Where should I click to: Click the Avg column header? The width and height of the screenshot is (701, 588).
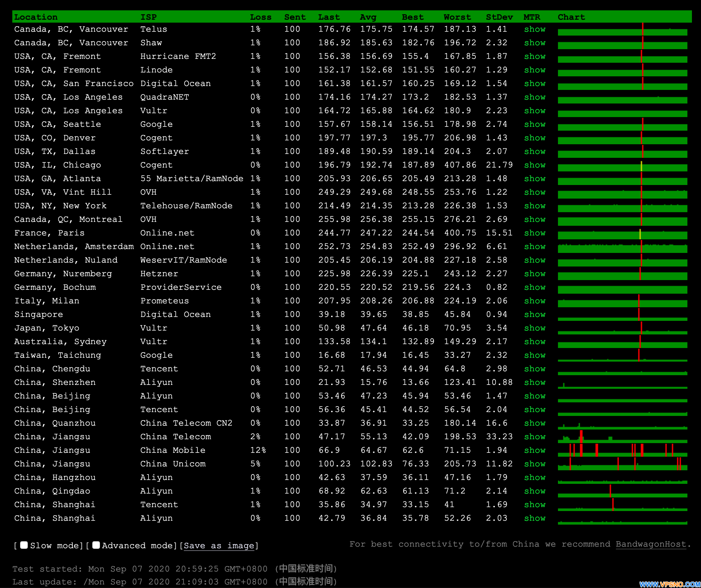tap(368, 17)
